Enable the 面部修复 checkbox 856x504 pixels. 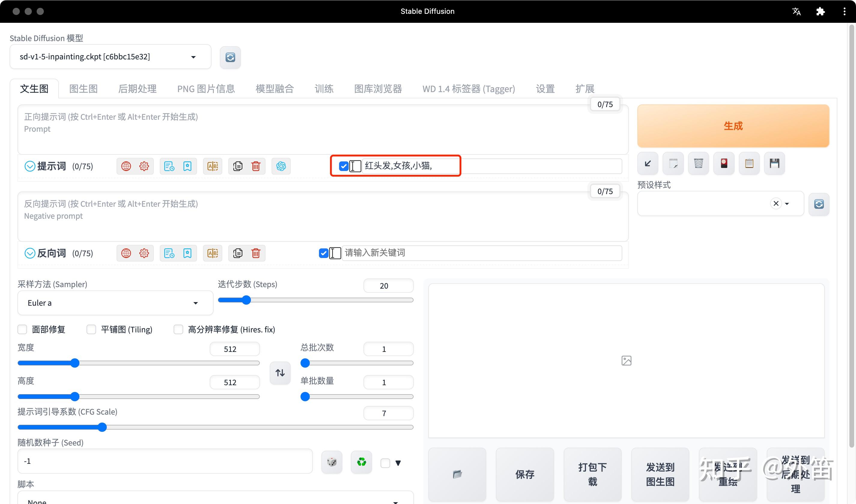23,329
